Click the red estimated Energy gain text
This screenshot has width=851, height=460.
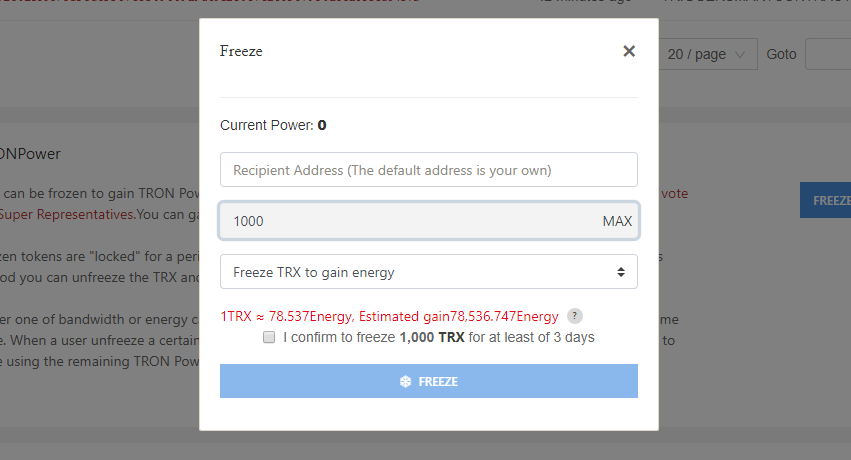[390, 316]
